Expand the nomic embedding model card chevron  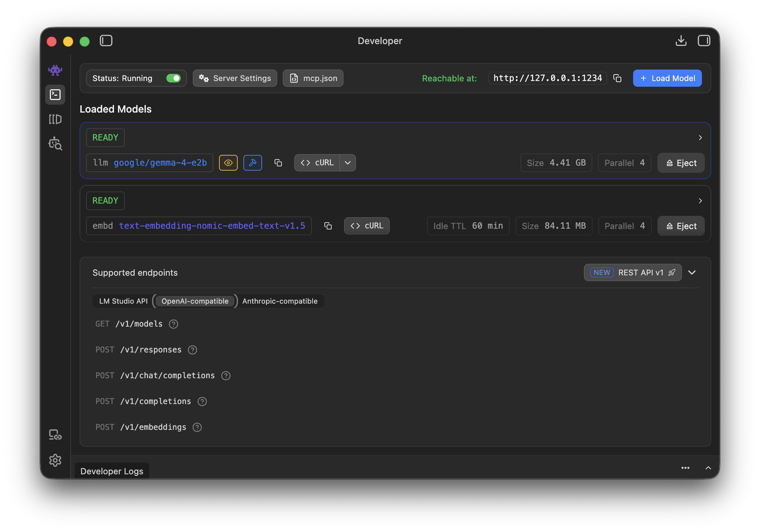coord(700,201)
